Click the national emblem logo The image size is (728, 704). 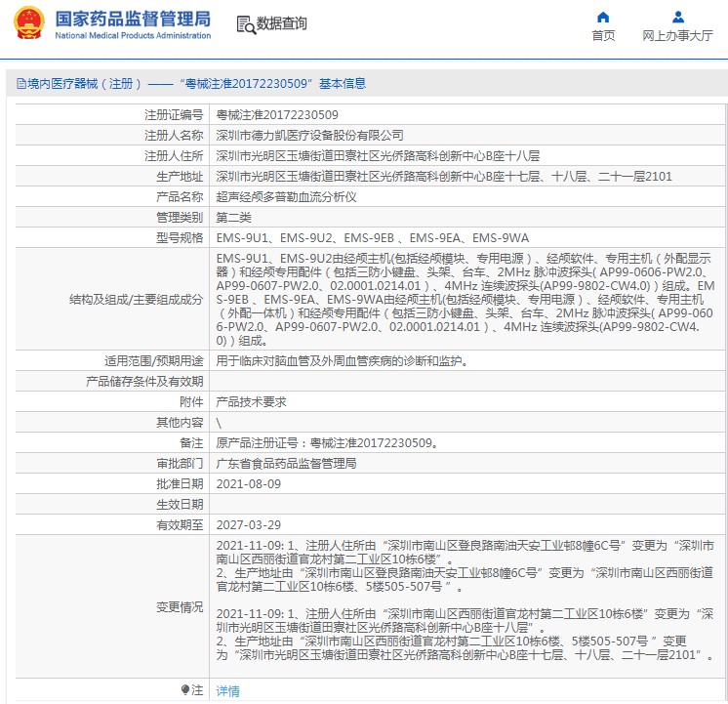(29, 22)
